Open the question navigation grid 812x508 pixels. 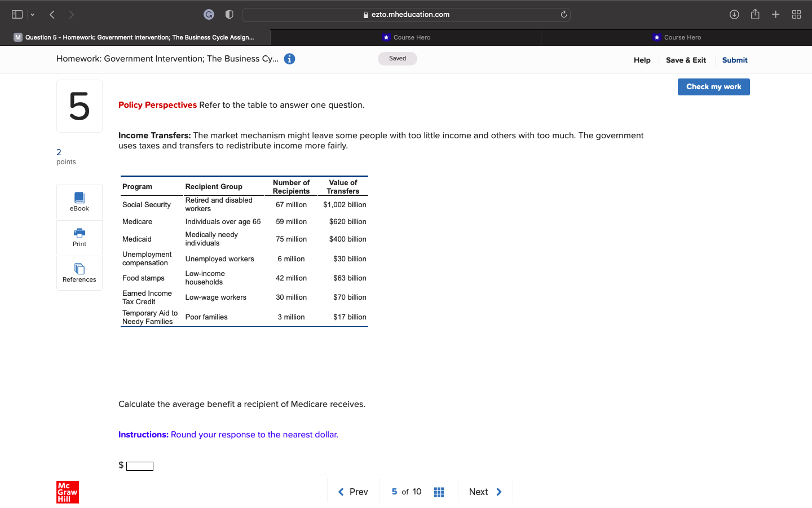pyautogui.click(x=439, y=492)
